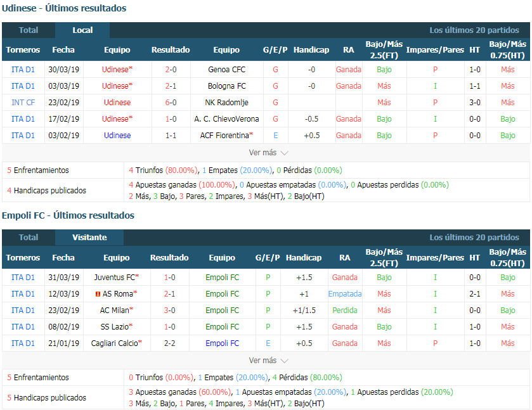532x410 pixels.
Task: Click the 2-1 result versus Bologna FC
Action: 171,86
